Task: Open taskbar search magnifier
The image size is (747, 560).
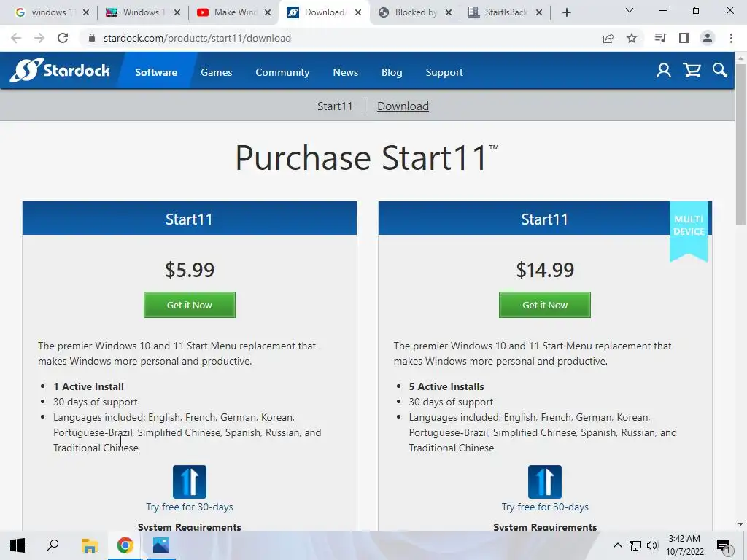Action: pos(53,545)
